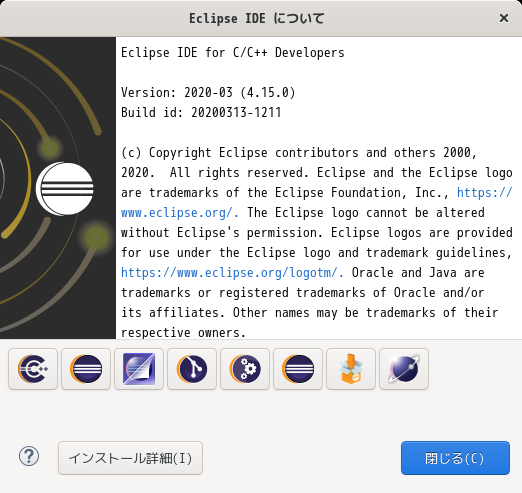This screenshot has height=493, width=522.
Task: Open the Git branch feature icon
Action: pos(192,369)
